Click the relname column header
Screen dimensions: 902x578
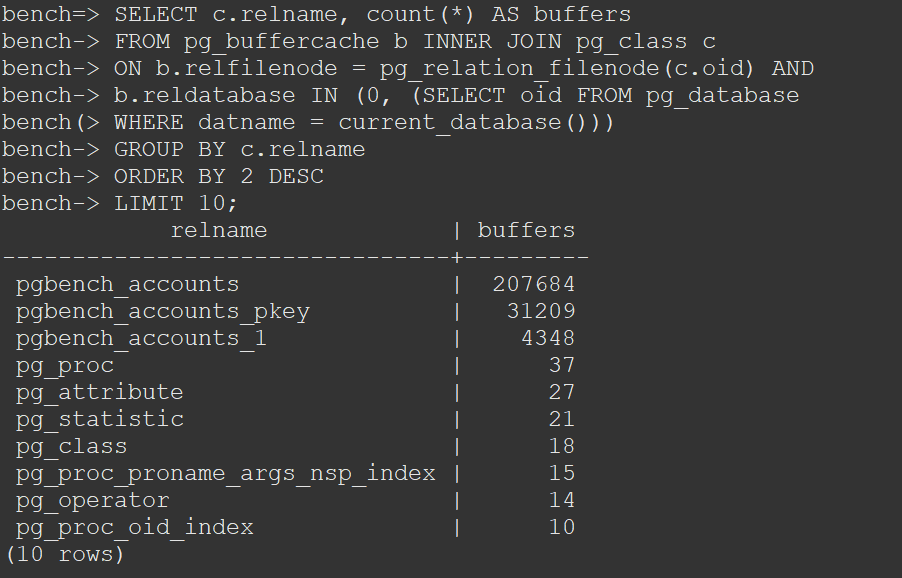[219, 230]
